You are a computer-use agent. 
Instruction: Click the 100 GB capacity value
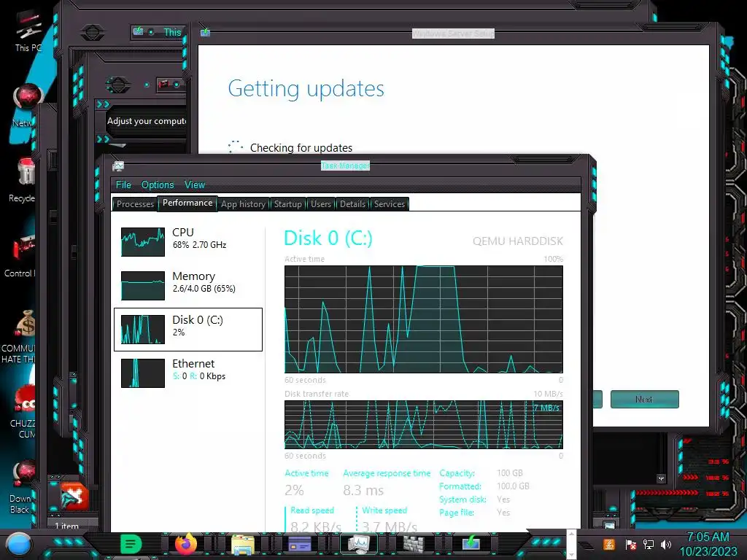pyautogui.click(x=510, y=472)
